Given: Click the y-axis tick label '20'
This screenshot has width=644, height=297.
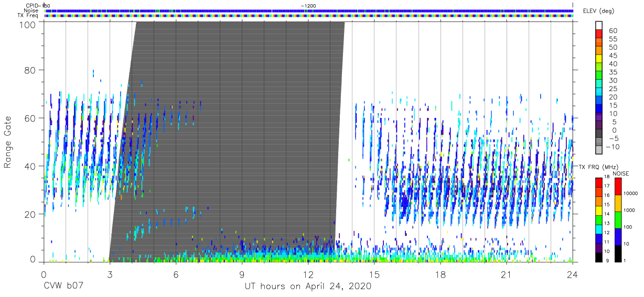Looking at the screenshot, I should point(30,214).
